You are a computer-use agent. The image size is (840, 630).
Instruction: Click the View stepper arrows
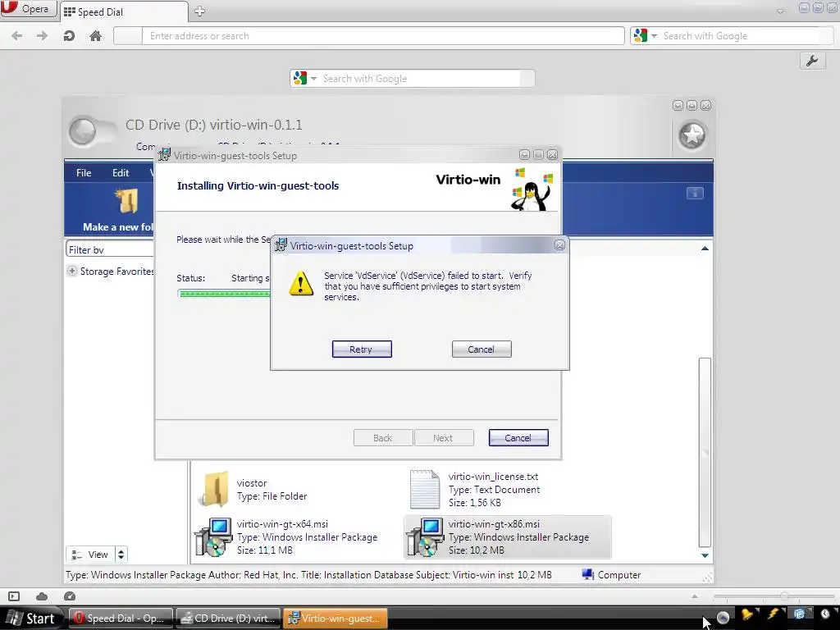(x=121, y=555)
